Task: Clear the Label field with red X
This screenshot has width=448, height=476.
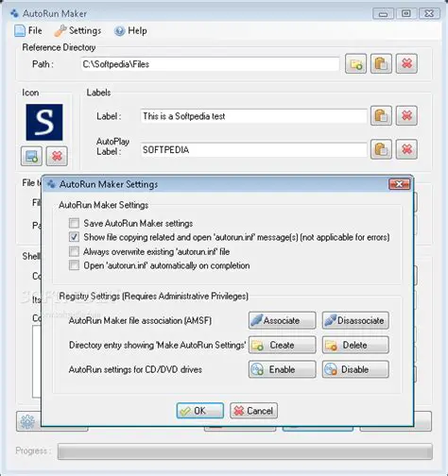Action: pyautogui.click(x=406, y=116)
